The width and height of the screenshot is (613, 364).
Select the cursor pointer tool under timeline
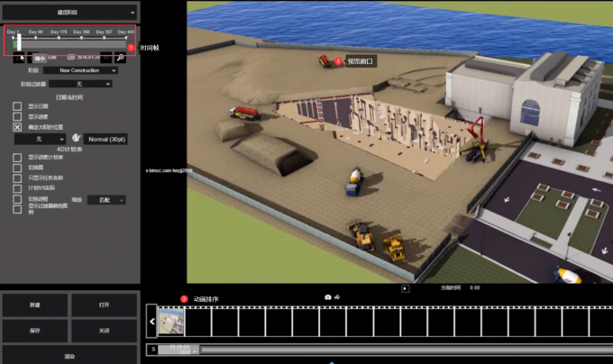[x=19, y=58]
